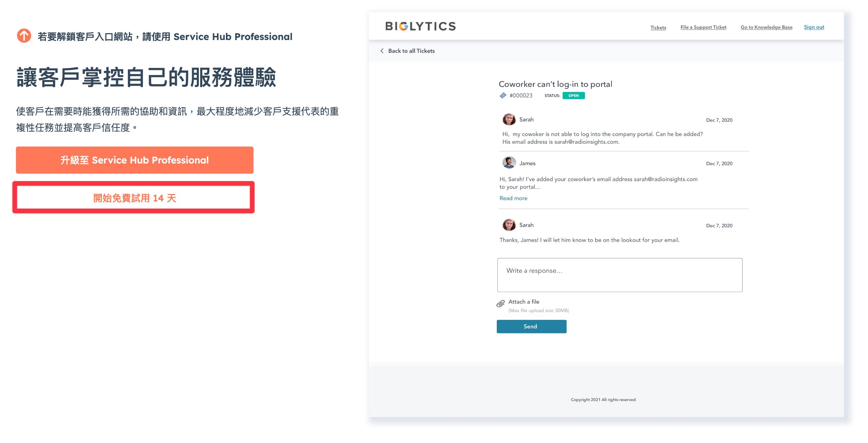Click the green OPEN status badge
This screenshot has height=443, width=868.
coord(573,96)
